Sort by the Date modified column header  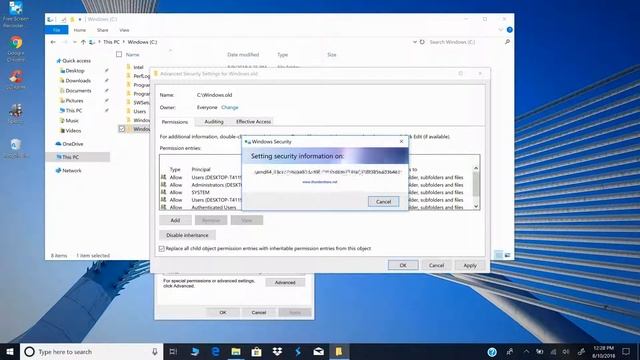point(243,55)
